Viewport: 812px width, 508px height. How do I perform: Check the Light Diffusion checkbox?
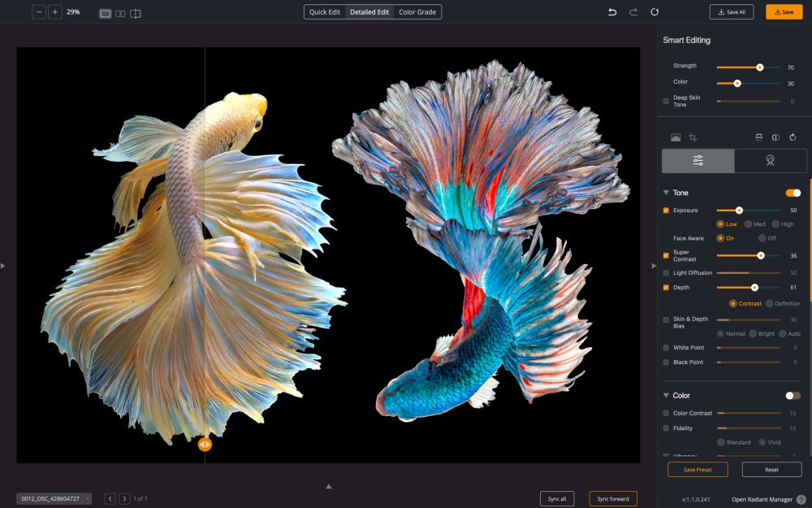[666, 273]
